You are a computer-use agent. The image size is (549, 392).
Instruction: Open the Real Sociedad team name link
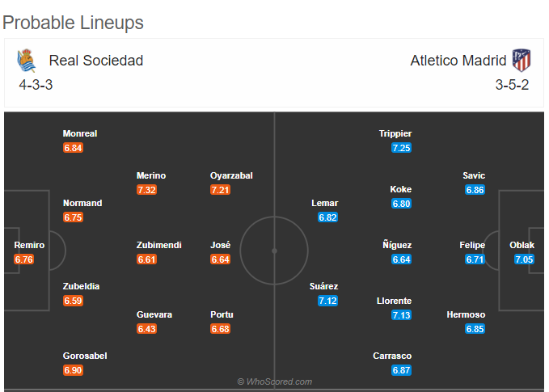pyautogui.click(x=96, y=61)
